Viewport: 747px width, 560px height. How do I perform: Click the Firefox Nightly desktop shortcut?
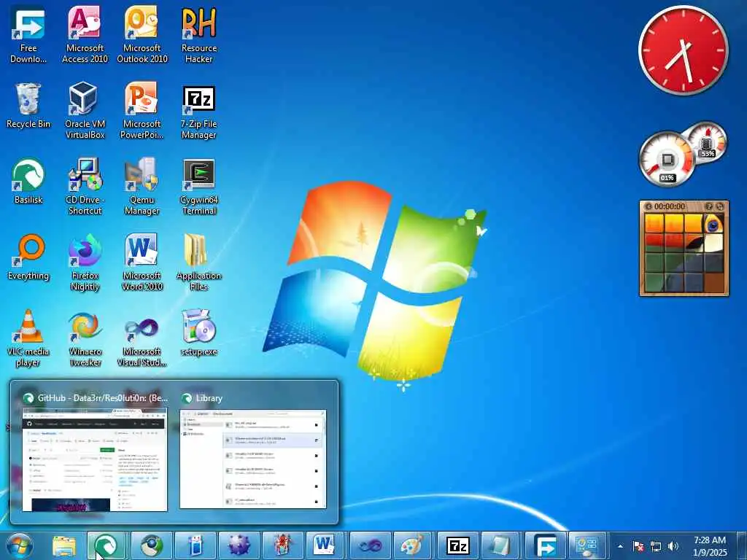pyautogui.click(x=85, y=262)
